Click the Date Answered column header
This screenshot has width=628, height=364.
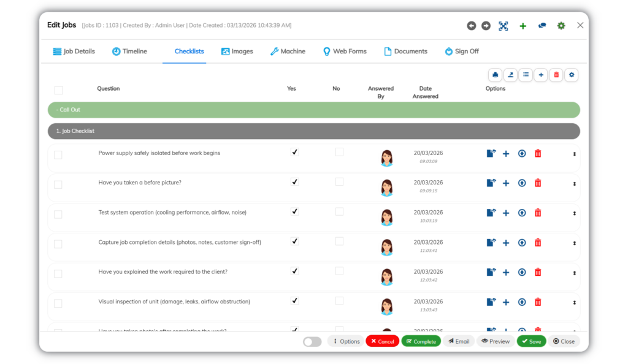[x=426, y=93]
